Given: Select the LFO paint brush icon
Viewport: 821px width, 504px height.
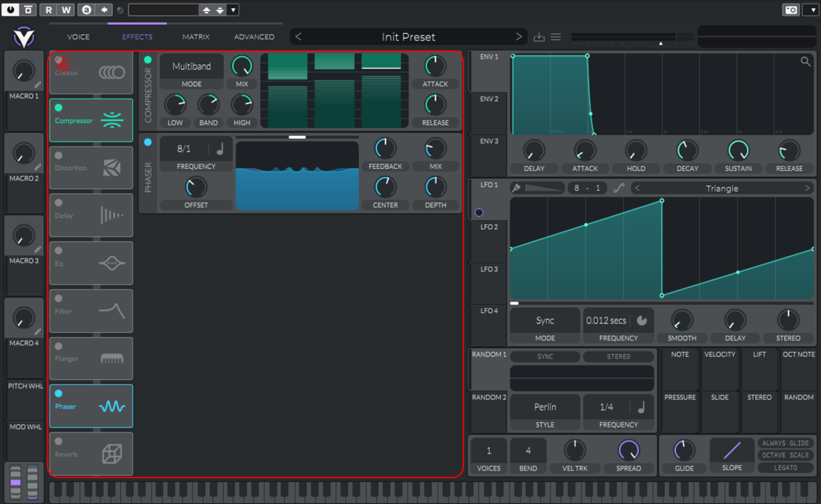Looking at the screenshot, I should (x=517, y=188).
